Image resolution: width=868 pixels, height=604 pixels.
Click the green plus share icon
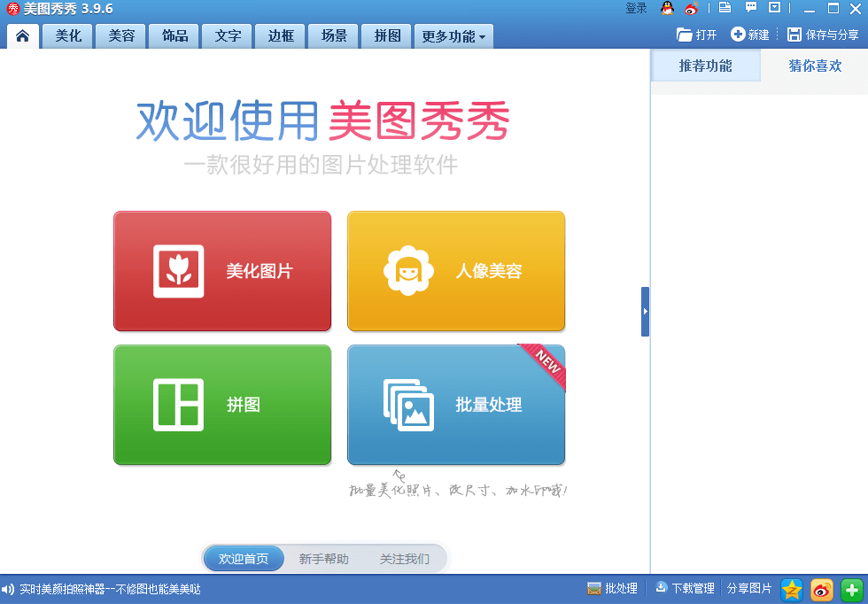coord(852,590)
